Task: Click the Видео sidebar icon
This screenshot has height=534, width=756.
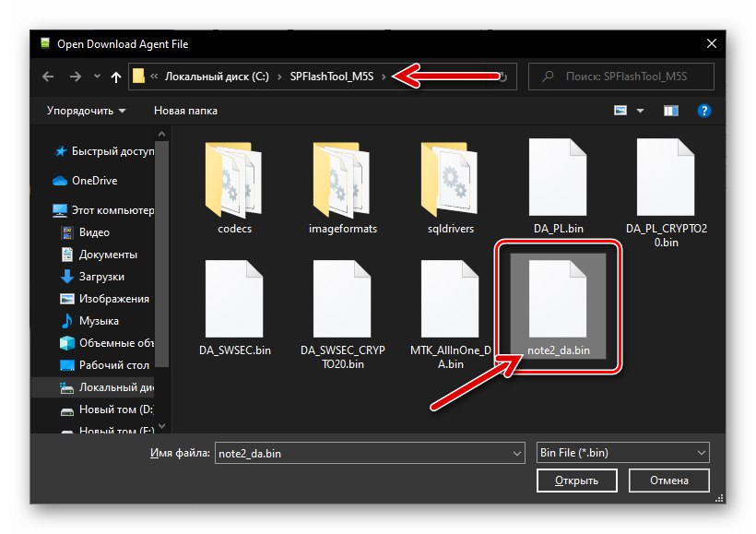Action: point(67,232)
